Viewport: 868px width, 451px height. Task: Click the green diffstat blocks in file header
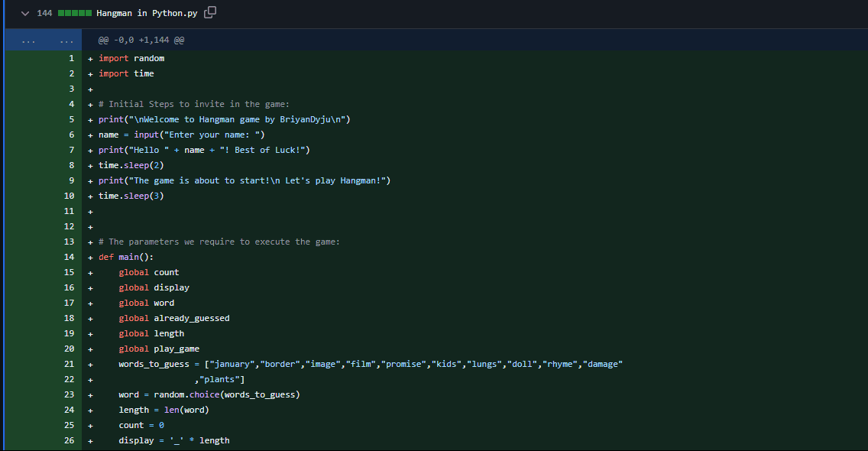[74, 14]
